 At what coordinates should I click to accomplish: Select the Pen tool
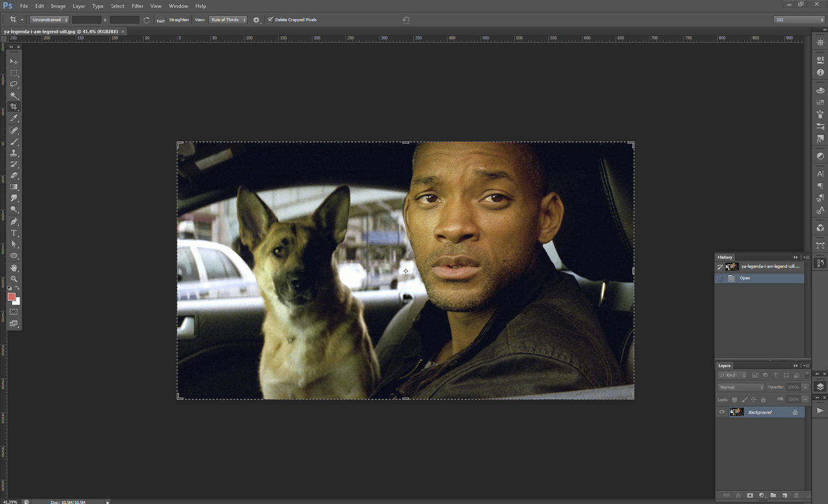(14, 221)
